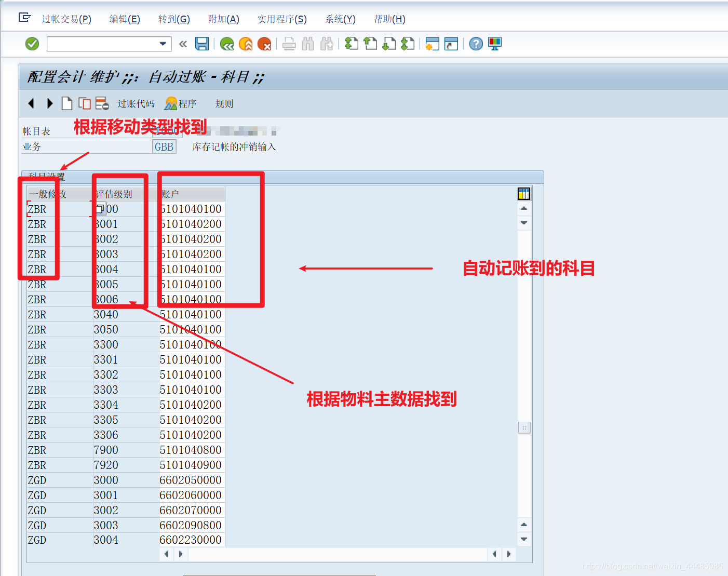Screen dimensions: 728x576
Task: Click the delete row icon
Action: [x=102, y=103]
